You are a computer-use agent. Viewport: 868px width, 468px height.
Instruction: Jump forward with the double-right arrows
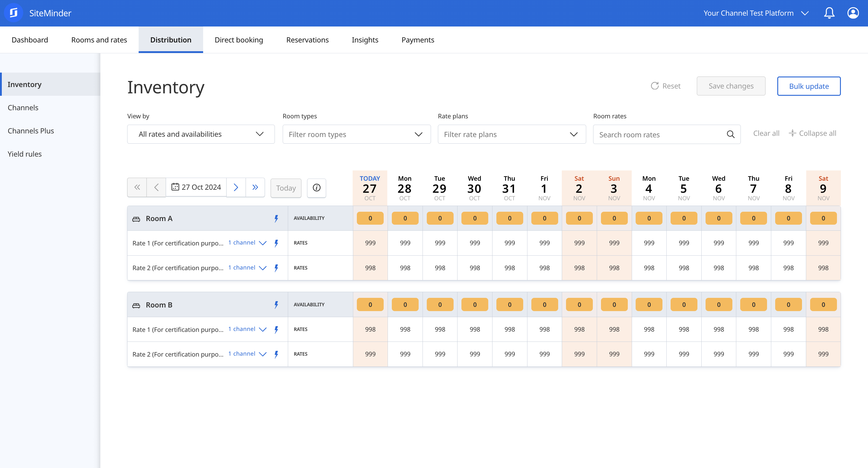coord(255,188)
